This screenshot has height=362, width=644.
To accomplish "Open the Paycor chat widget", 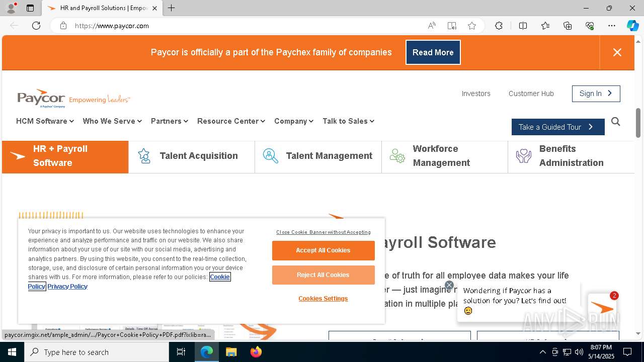I will point(602,308).
